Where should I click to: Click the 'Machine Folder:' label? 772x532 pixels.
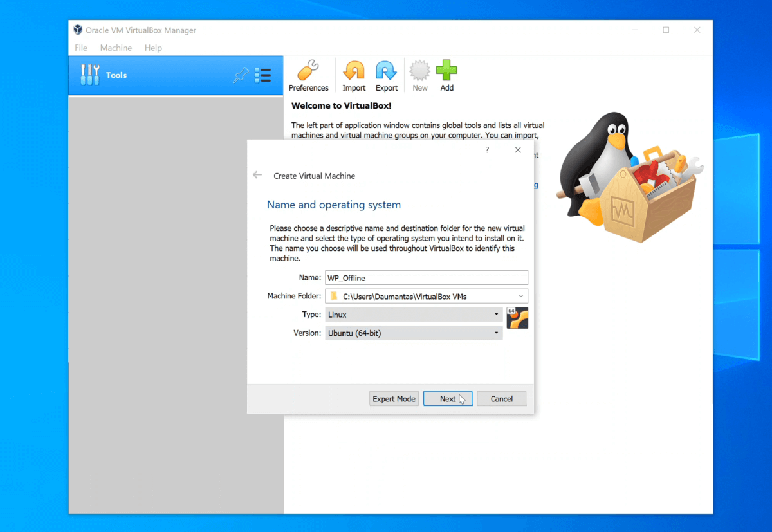click(294, 296)
